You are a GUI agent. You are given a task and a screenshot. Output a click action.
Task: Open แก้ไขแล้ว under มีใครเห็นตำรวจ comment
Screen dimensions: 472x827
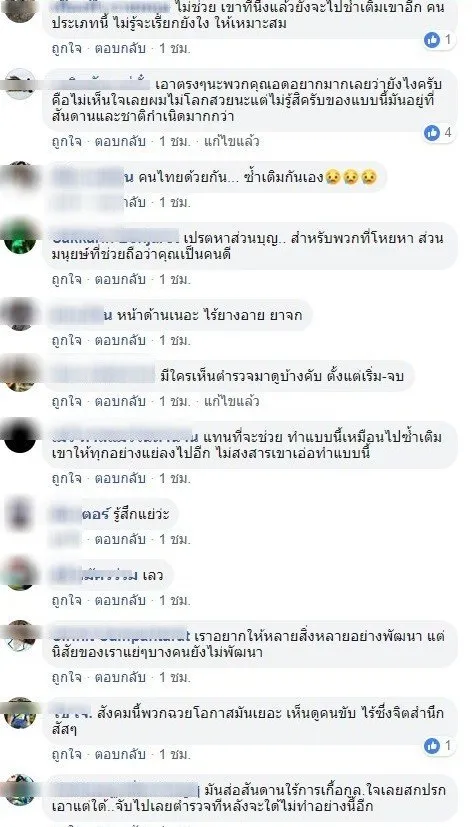pyautogui.click(x=231, y=402)
